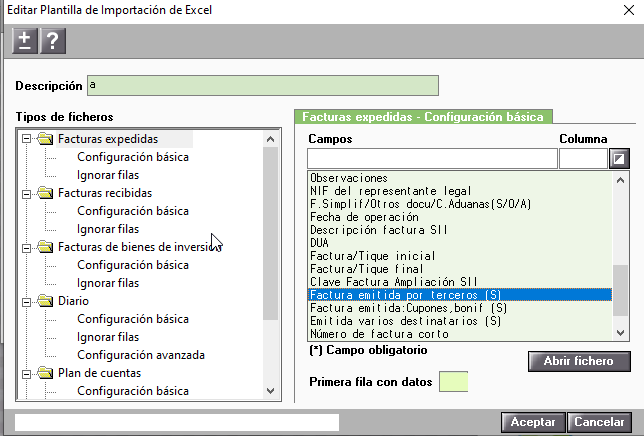Viewport: 644px width, 436px height.
Task: Collapse the Facturas de bienes de inversión node
Action: tap(26, 248)
